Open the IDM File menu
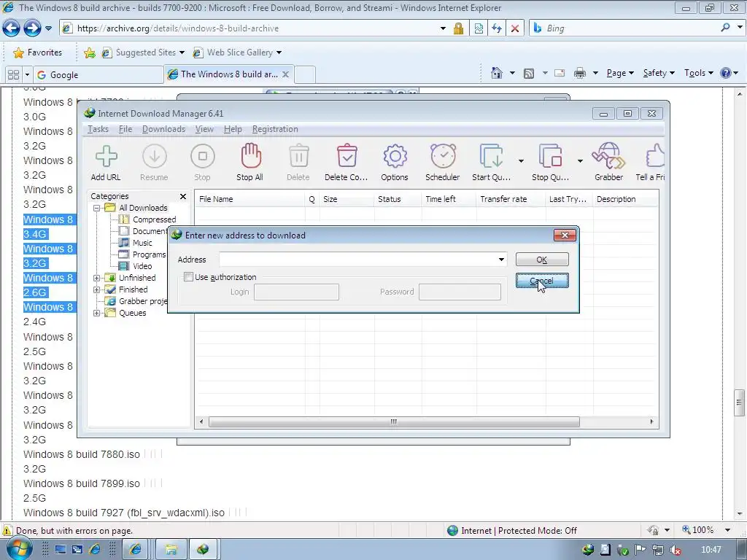Viewport: 747px width, 560px height. (x=125, y=129)
